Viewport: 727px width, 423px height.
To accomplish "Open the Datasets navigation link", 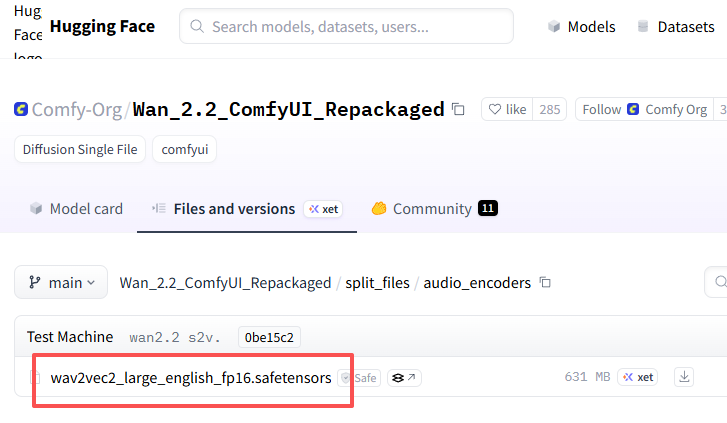I will click(x=676, y=27).
